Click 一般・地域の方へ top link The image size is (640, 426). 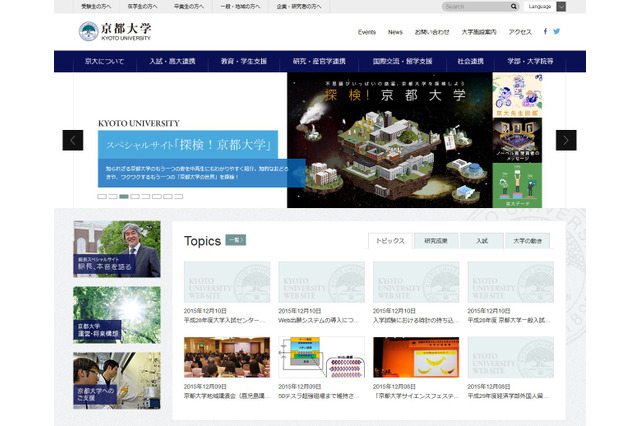[x=240, y=7]
